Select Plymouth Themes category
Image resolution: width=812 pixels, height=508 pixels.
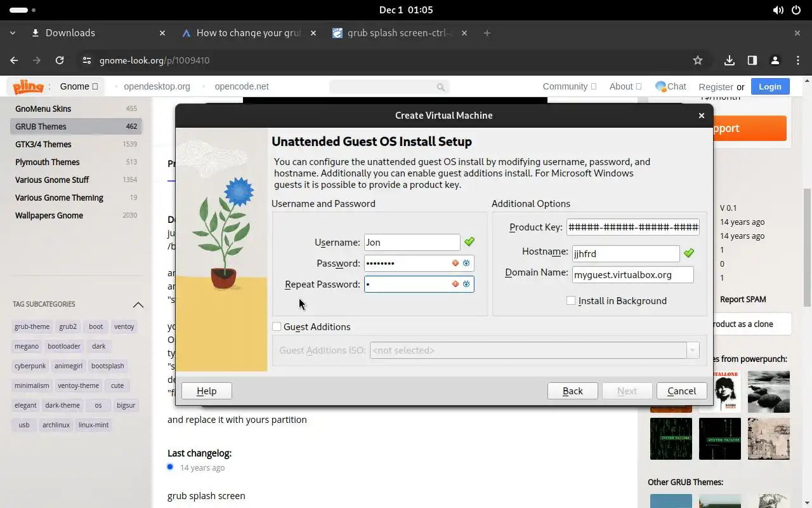[x=76, y=162]
